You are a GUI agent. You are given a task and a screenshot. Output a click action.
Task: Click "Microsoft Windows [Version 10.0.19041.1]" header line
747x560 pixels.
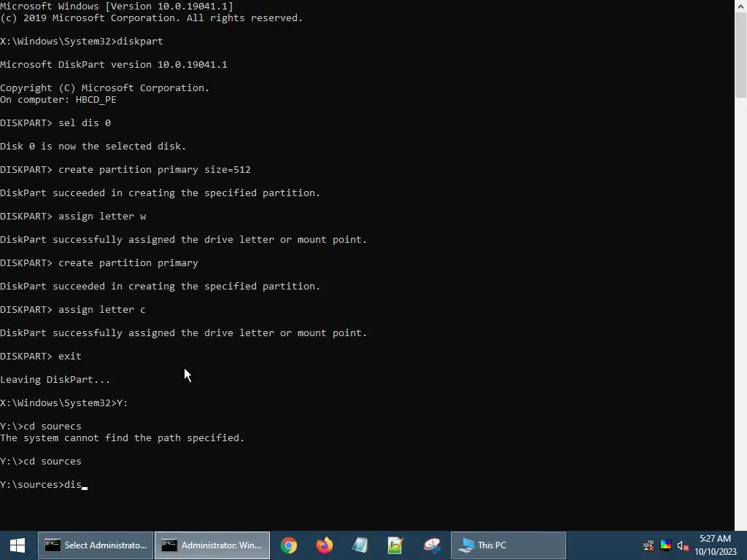(117, 6)
